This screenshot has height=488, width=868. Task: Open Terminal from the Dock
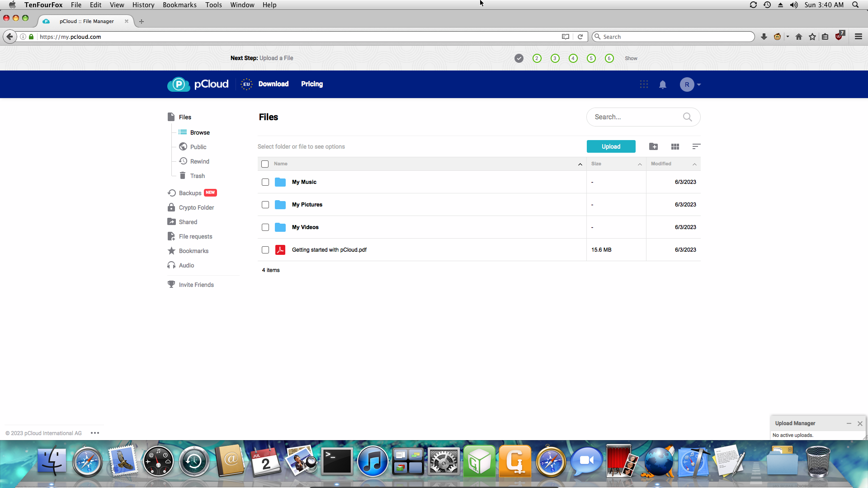click(x=337, y=461)
